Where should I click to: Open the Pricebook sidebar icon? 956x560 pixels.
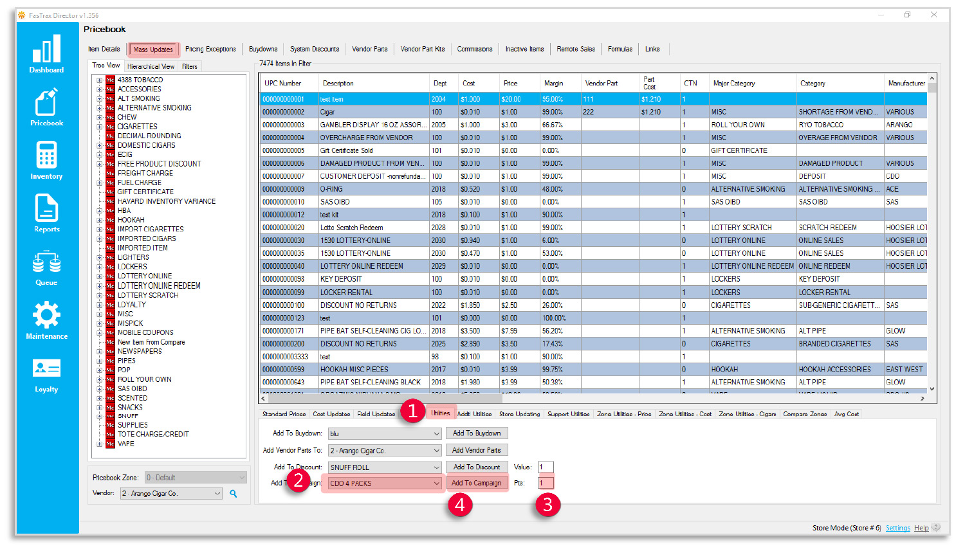click(46, 107)
